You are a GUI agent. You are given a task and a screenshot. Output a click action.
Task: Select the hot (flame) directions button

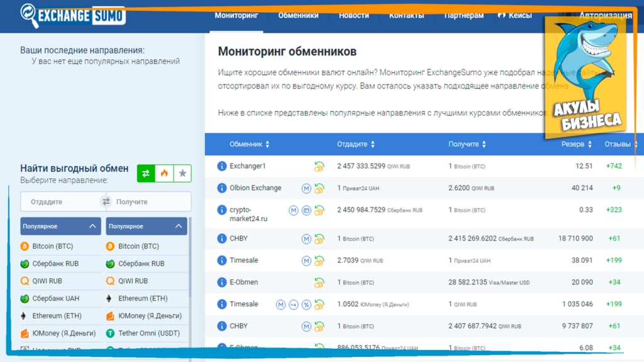click(x=164, y=173)
